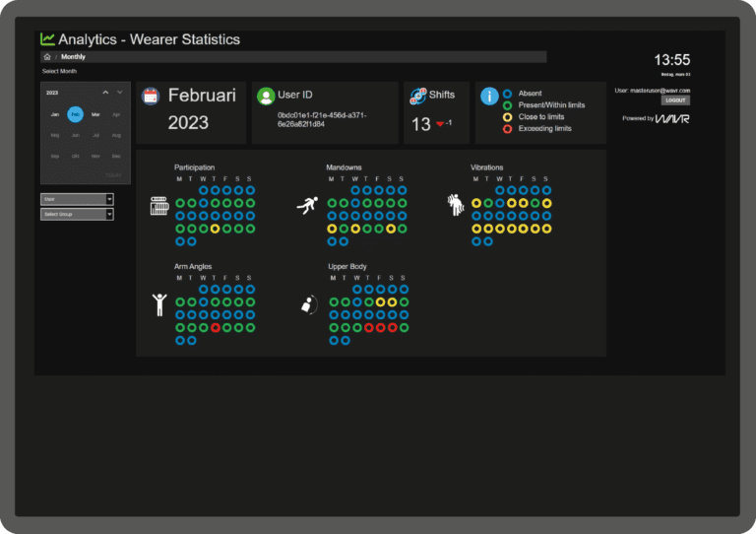Open the User dropdown

[77, 199]
